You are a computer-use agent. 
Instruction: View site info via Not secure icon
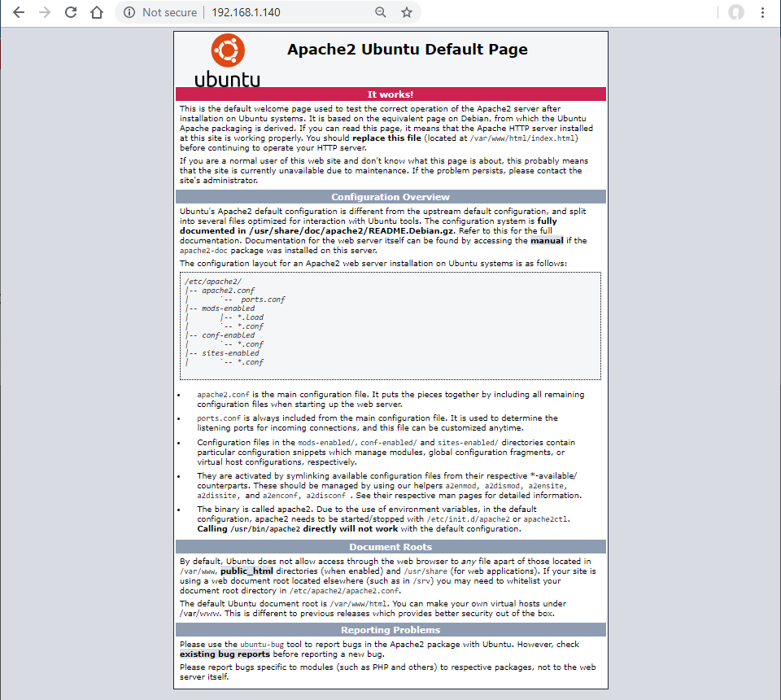[129, 12]
